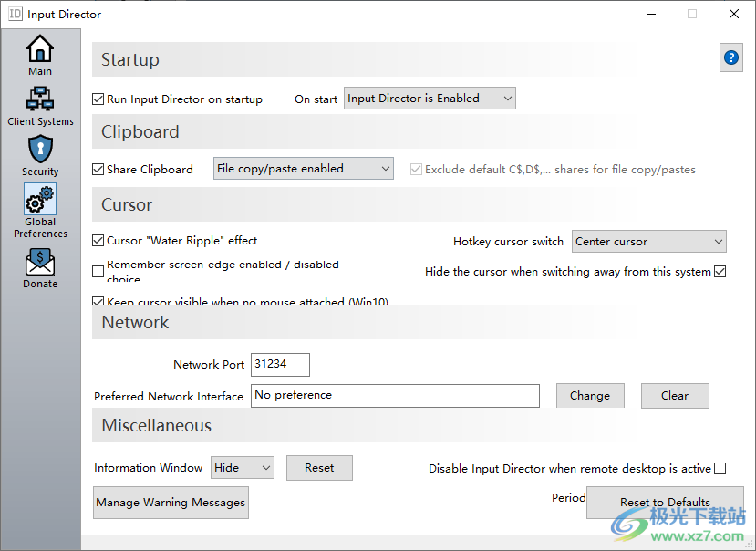Open the Donate envelope icon
Viewport: 756px width, 551px height.
(40, 262)
